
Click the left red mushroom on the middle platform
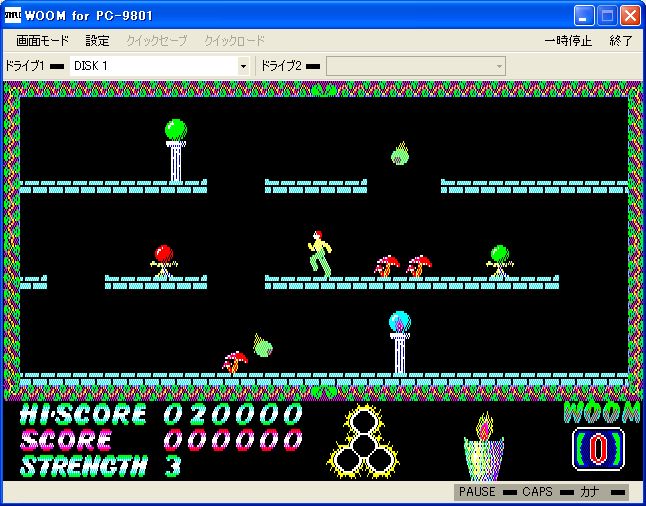coord(387,266)
